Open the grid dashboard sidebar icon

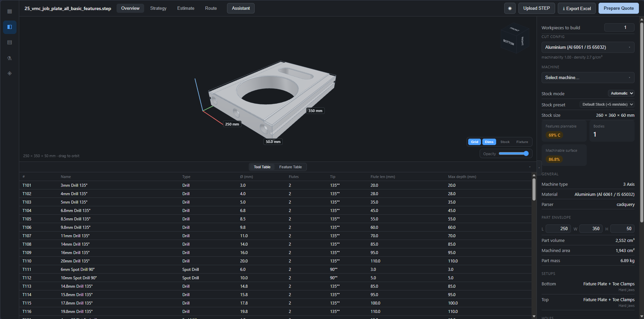point(9,11)
